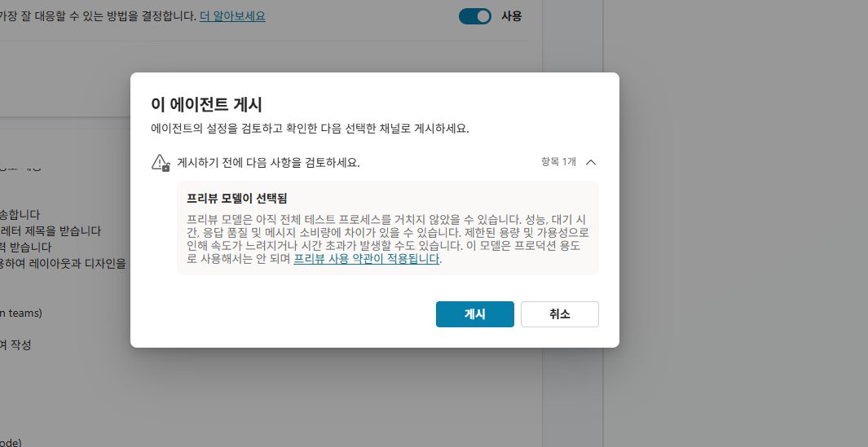Toggle the 사용 switch in the background page

tap(474, 16)
